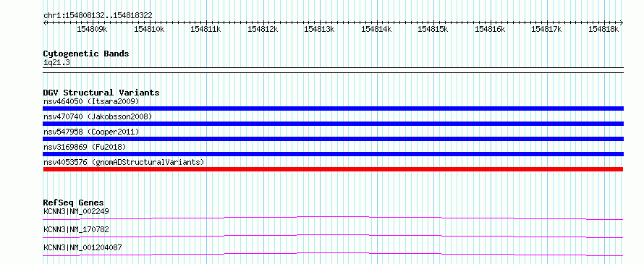Click the RefSeq Genes track title
This screenshot has height=264, width=644.
pos(74,203)
